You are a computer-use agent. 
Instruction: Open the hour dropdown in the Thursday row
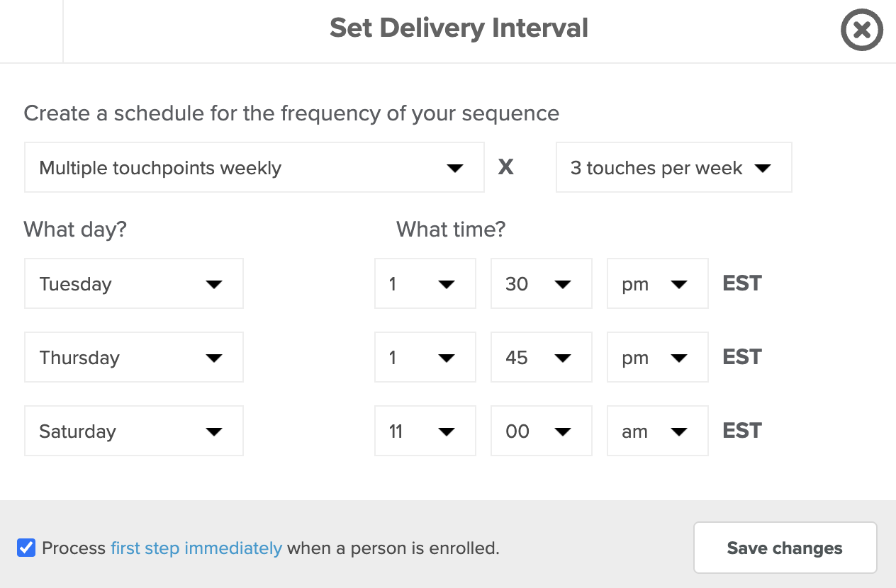[425, 357]
